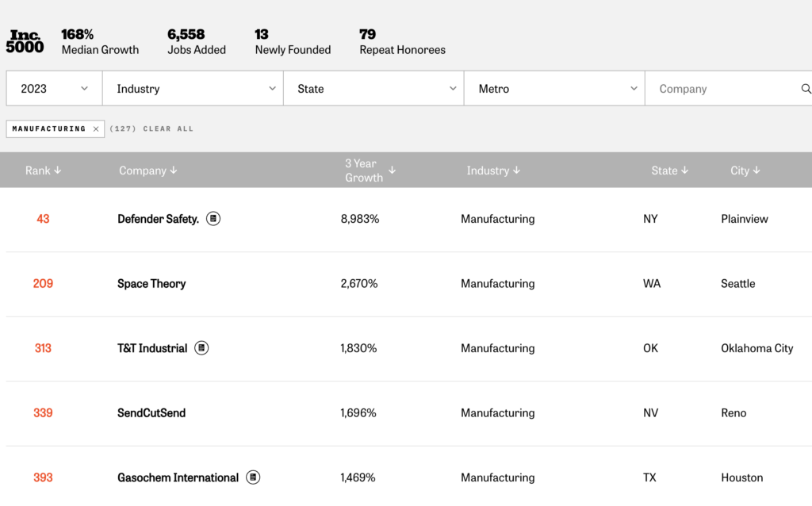Sort by Rank arrow icon
Image resolution: width=812 pixels, height=506 pixels.
[x=58, y=171]
